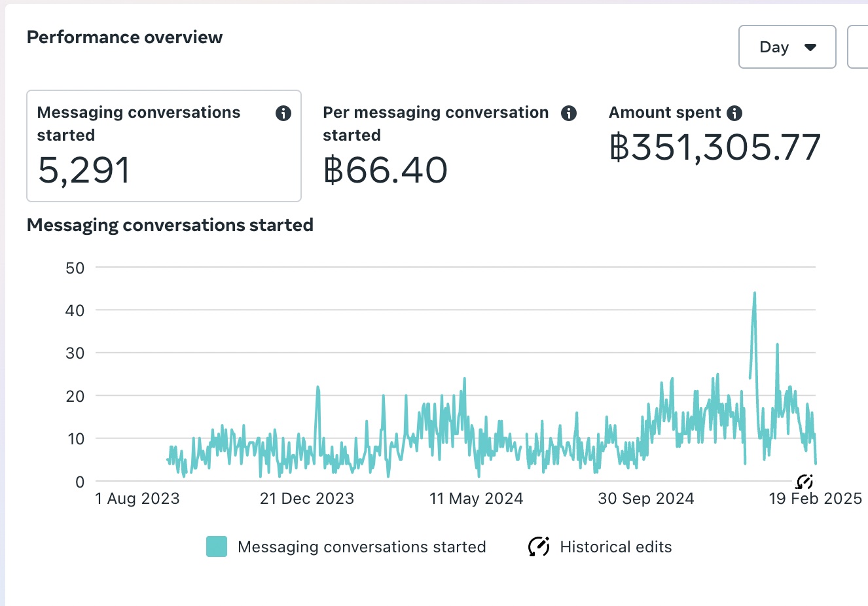
Task: Click the 40 y-axis label
Action: [x=75, y=310]
